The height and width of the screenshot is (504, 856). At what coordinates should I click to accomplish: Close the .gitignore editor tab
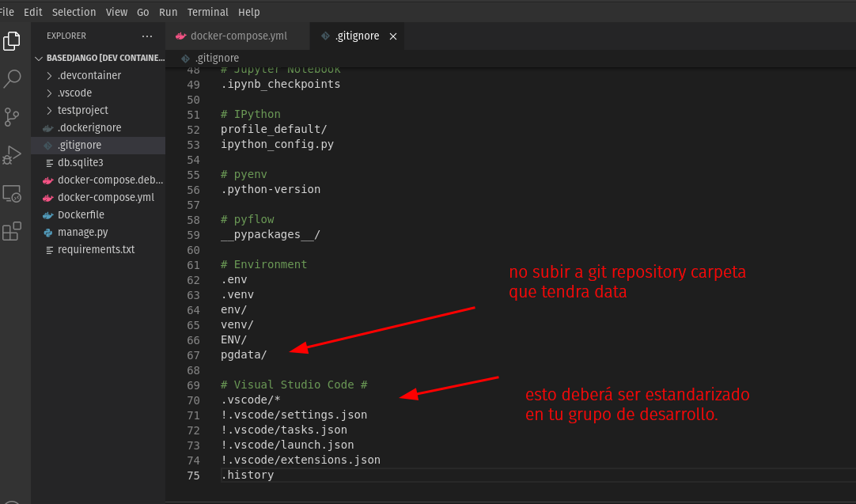pos(393,36)
